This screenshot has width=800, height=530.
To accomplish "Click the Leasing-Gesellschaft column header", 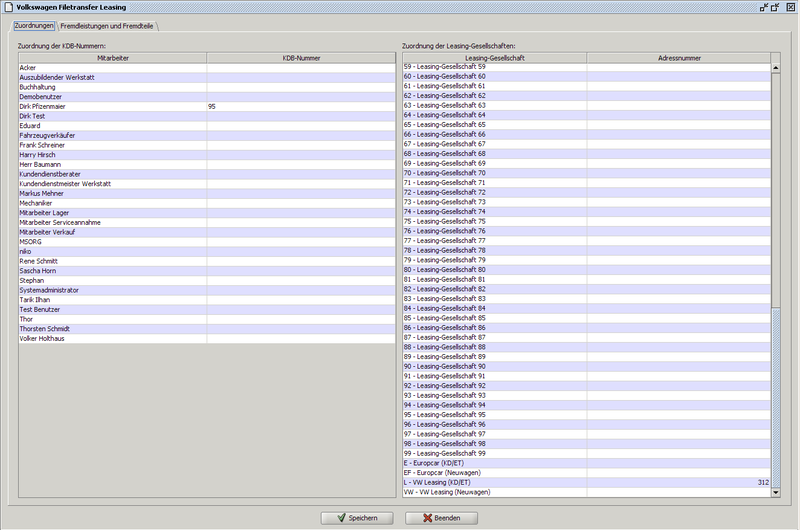I will click(494, 58).
